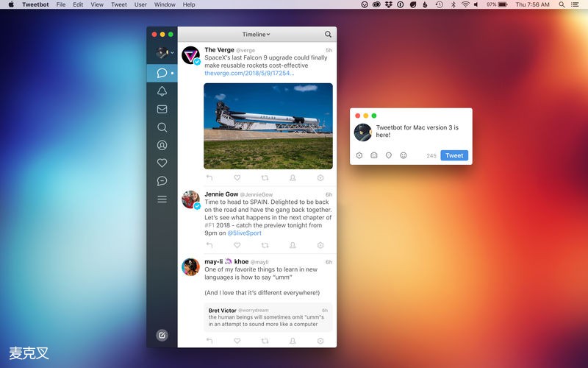The image size is (588, 368).
Task: Open emoji picker in compose window
Action: tap(403, 155)
